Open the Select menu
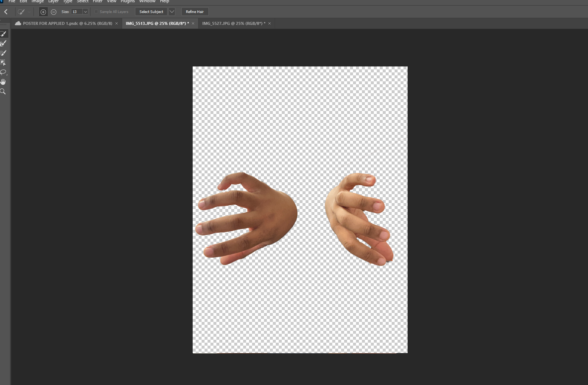Viewport: 588px width, 385px height. [82, 1]
